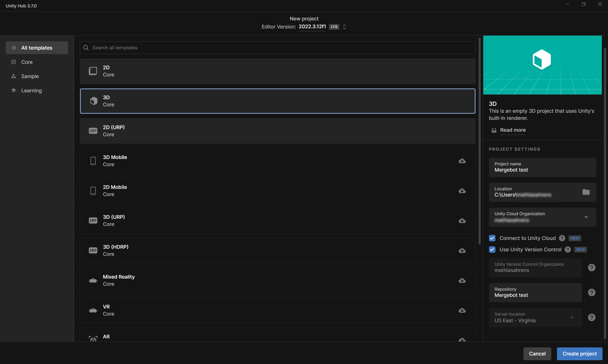Open Editor Version selector arrows
This screenshot has height=364, width=608.
344,27
